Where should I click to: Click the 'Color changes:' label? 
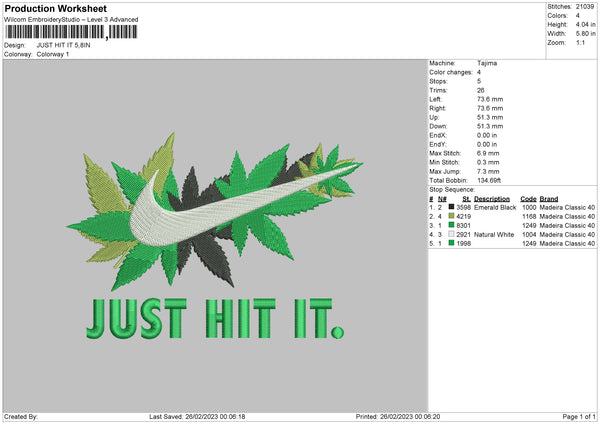[x=451, y=72]
